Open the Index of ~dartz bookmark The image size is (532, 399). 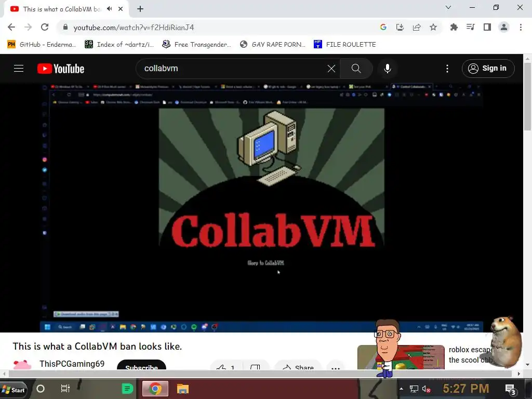point(119,45)
